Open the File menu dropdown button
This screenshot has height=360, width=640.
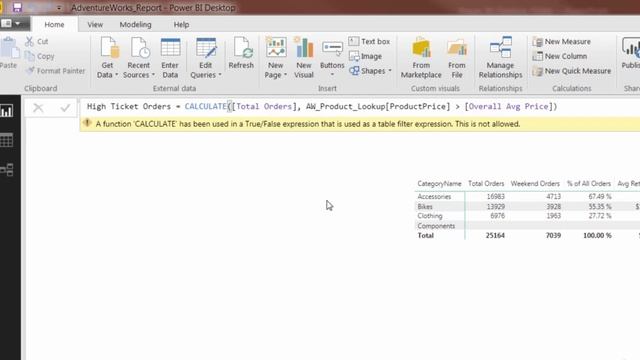pyautogui.click(x=11, y=24)
